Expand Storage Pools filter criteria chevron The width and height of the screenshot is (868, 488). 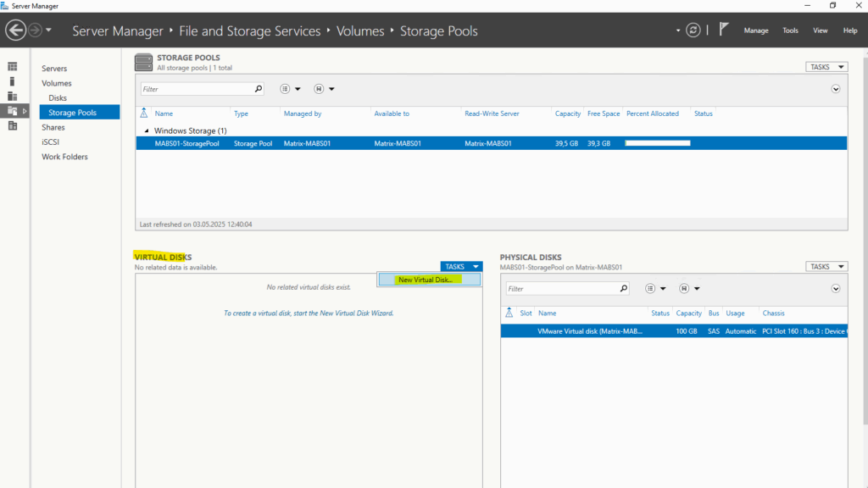[836, 89]
